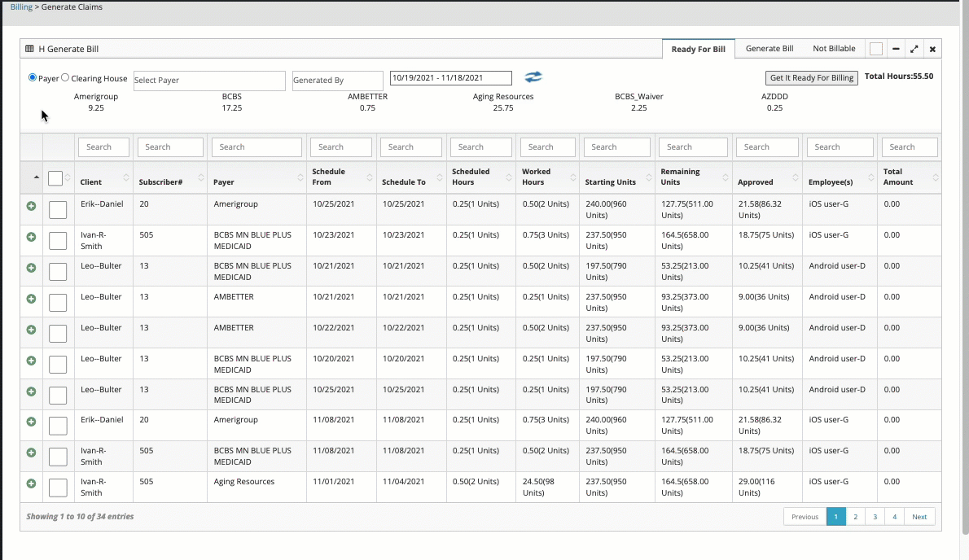Tick the select-all checkbox in table header
Screen dimensions: 969x560
[x=55, y=178]
